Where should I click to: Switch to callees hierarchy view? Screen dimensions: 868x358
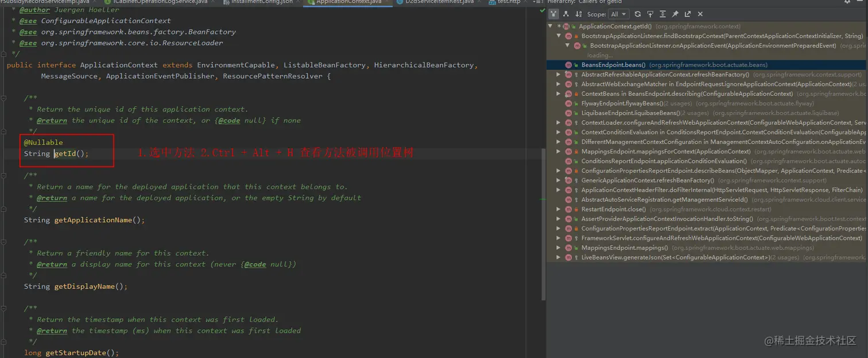point(566,14)
